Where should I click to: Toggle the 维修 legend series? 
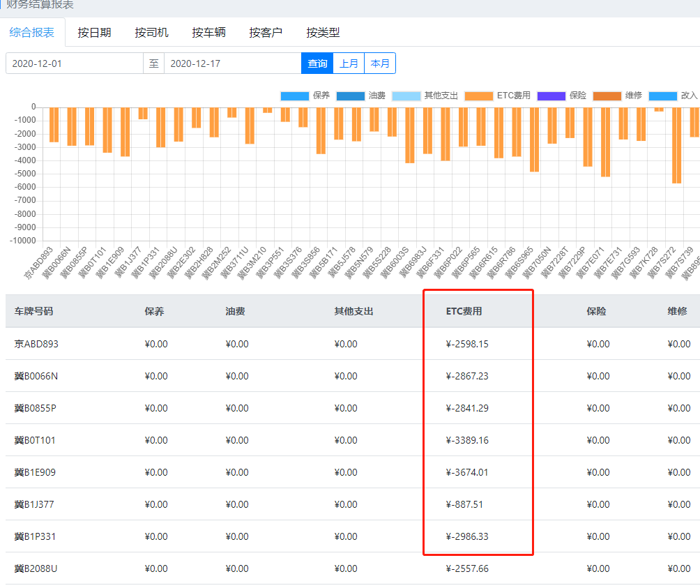(x=607, y=96)
